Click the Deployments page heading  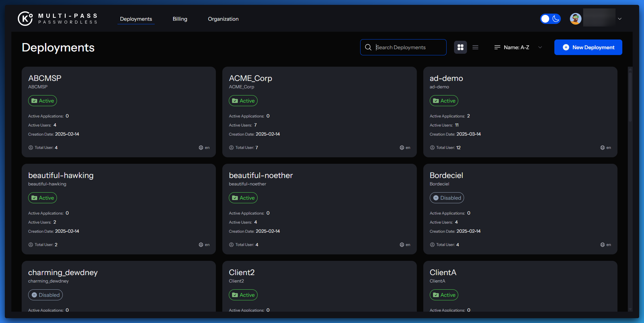tap(58, 48)
